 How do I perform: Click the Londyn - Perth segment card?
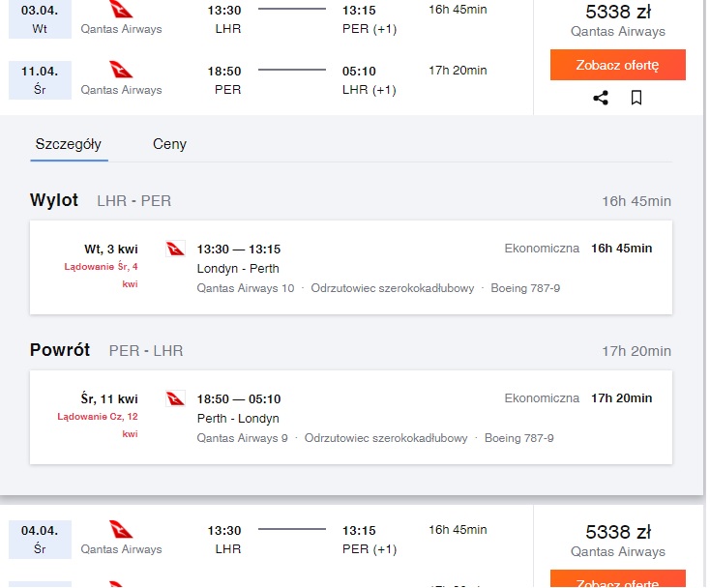(351, 268)
